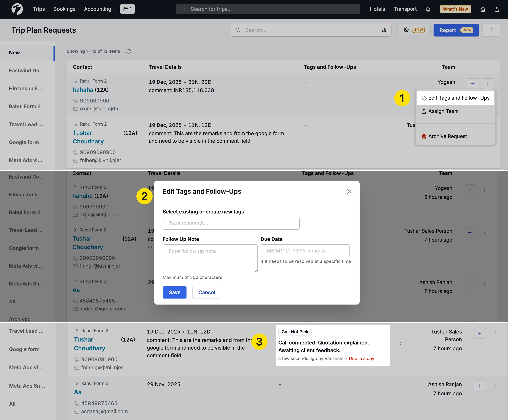Refresh the request list
Viewport: 508px width, 420px height.
pos(129,51)
